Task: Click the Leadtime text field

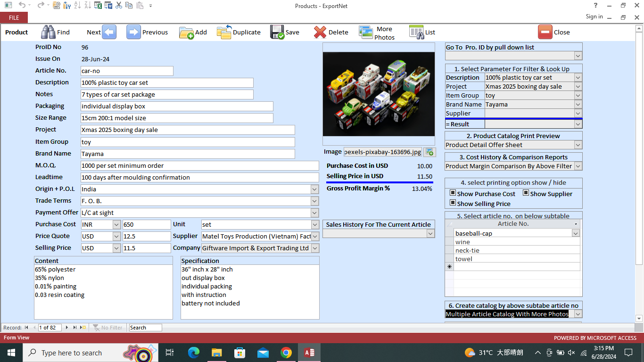Action: pyautogui.click(x=200, y=177)
